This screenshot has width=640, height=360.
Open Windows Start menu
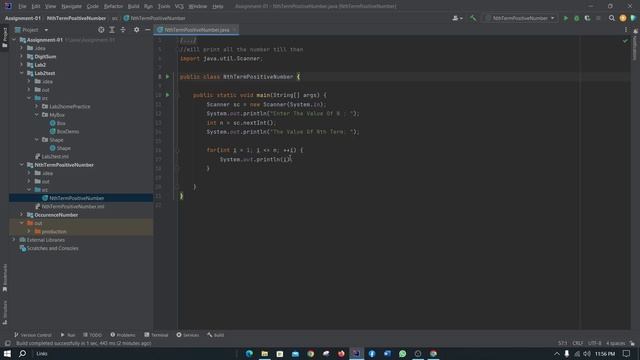[7, 353]
